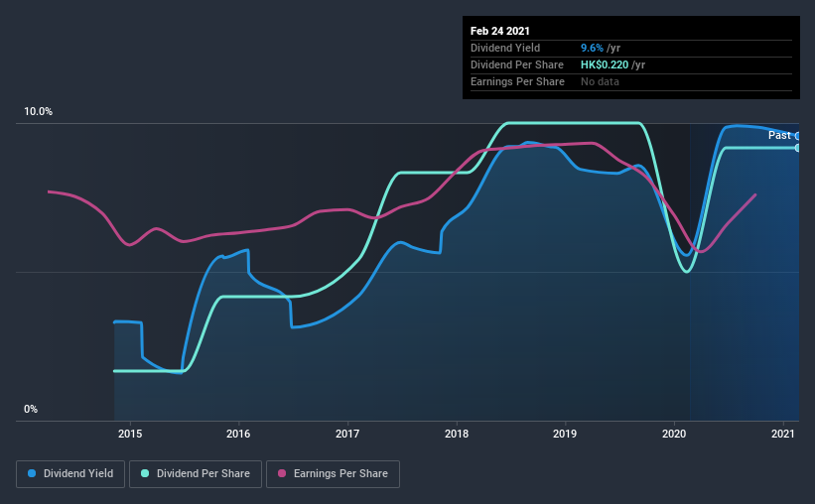Click the teal dividend per share endpoint marker
Image resolution: width=815 pixels, height=504 pixels.
pos(797,148)
